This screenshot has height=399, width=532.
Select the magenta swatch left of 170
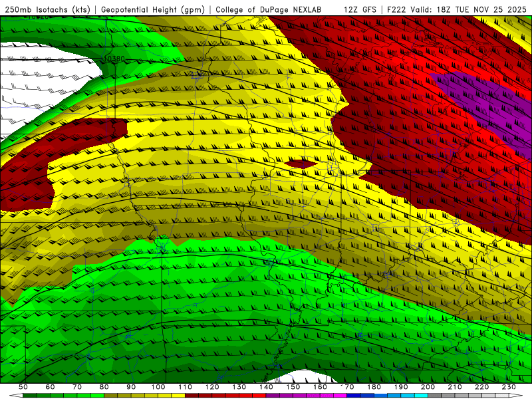click(340, 395)
